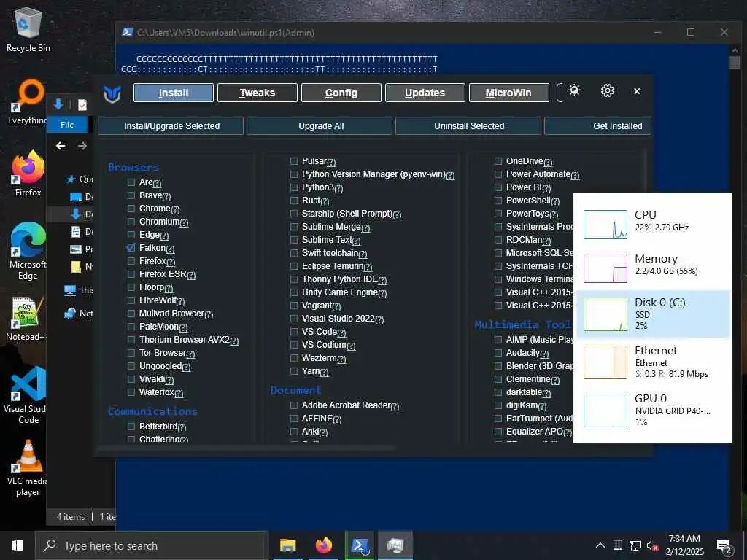Click Upgrade All button
747x560 pixels.
[x=320, y=126]
